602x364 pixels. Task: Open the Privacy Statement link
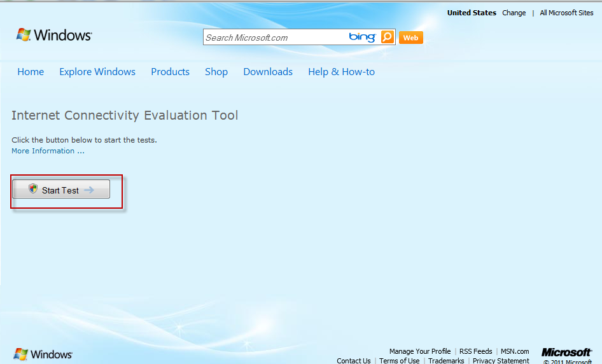(501, 361)
